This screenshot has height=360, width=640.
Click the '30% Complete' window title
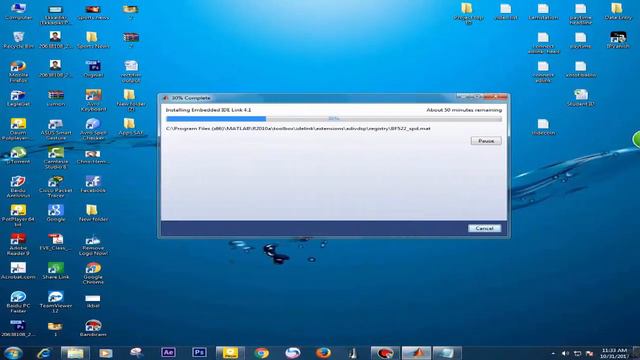coord(191,98)
